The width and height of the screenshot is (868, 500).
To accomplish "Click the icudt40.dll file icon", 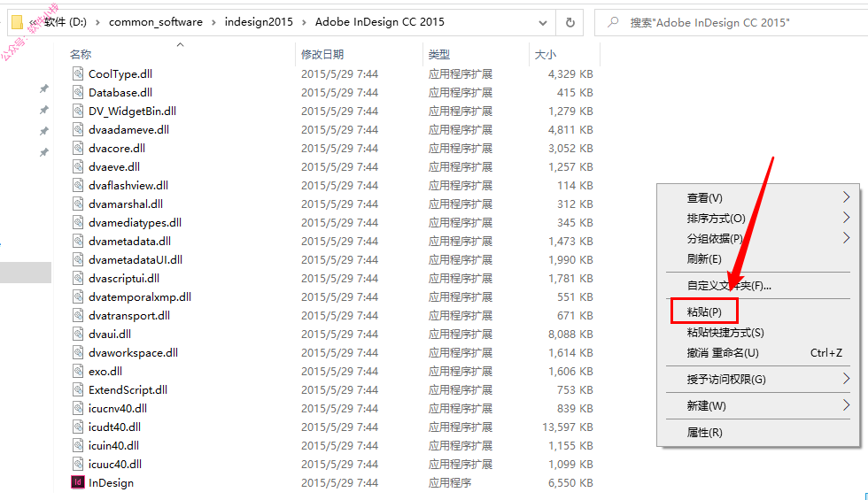I will point(78,427).
